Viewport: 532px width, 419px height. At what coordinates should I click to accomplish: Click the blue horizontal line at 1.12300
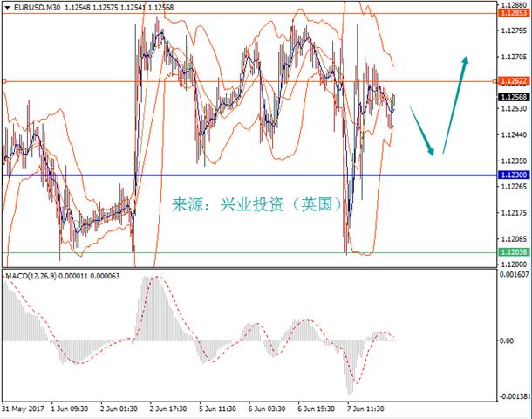(249, 175)
